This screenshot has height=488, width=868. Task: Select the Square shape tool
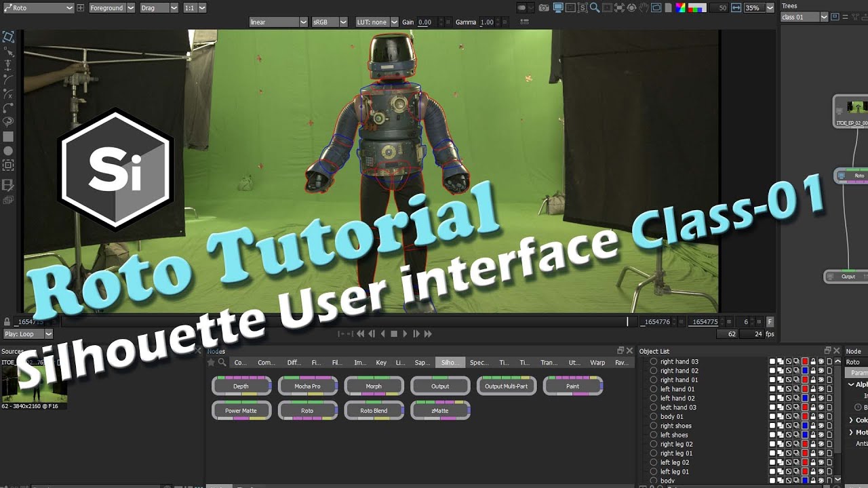pyautogui.click(x=8, y=136)
